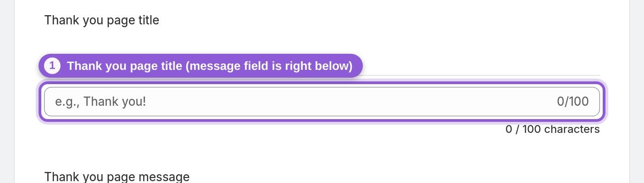Select the purple tooltip bubble about message field
Image resolution: width=644 pixels, height=183 pixels.
click(x=200, y=66)
